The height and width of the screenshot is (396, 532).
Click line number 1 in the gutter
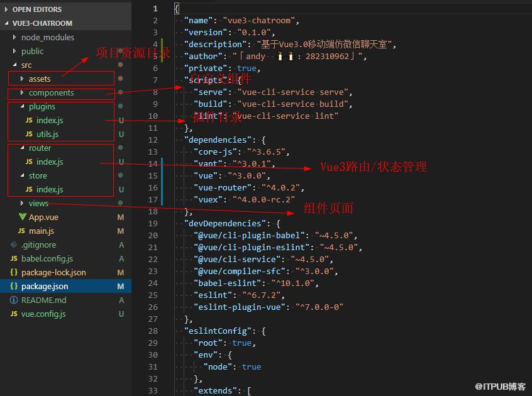[155, 8]
